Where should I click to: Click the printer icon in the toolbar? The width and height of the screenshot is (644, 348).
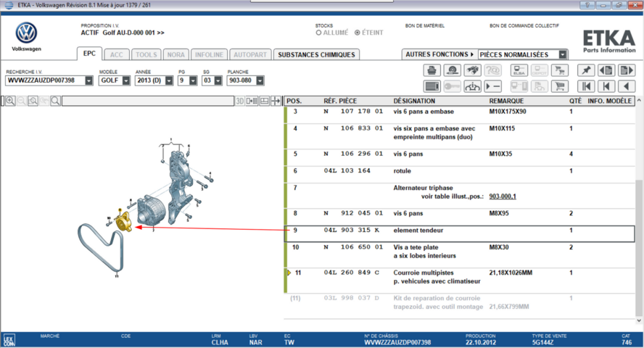coord(432,70)
